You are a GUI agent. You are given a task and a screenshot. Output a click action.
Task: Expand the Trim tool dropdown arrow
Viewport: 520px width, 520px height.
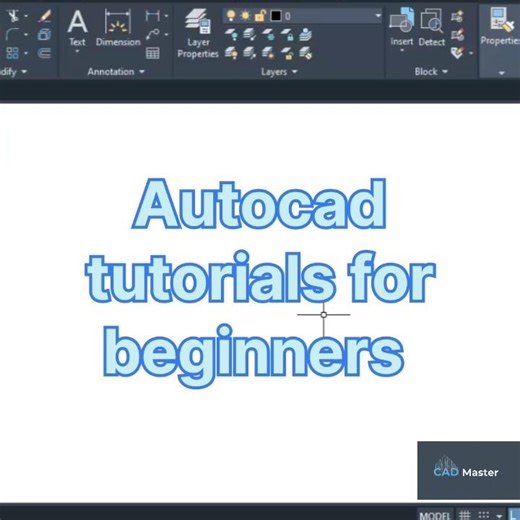26,16
